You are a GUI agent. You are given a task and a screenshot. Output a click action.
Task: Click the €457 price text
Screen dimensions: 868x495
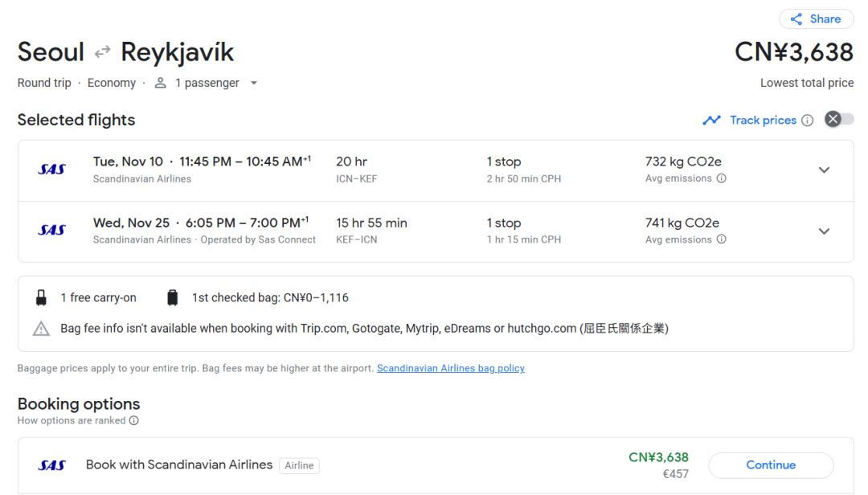[675, 474]
